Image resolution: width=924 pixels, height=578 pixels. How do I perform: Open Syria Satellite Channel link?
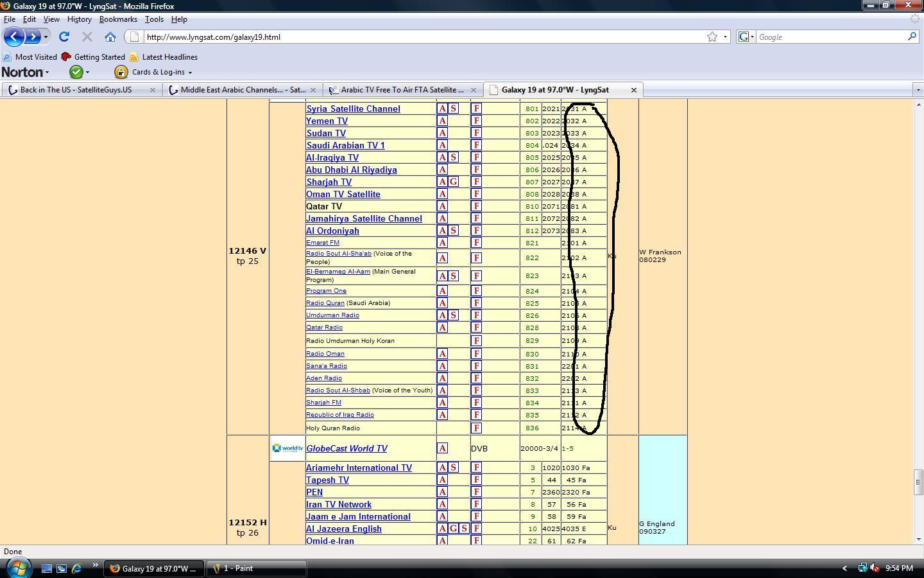tap(353, 109)
